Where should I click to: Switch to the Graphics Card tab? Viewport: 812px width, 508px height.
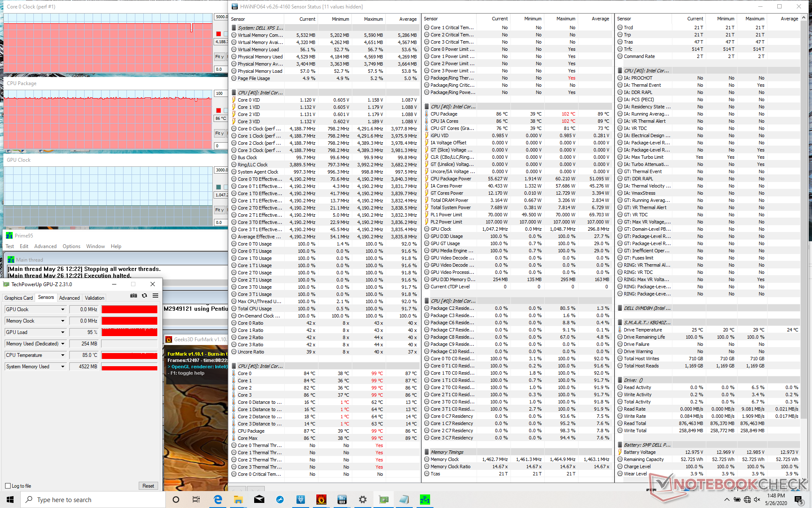coord(19,298)
